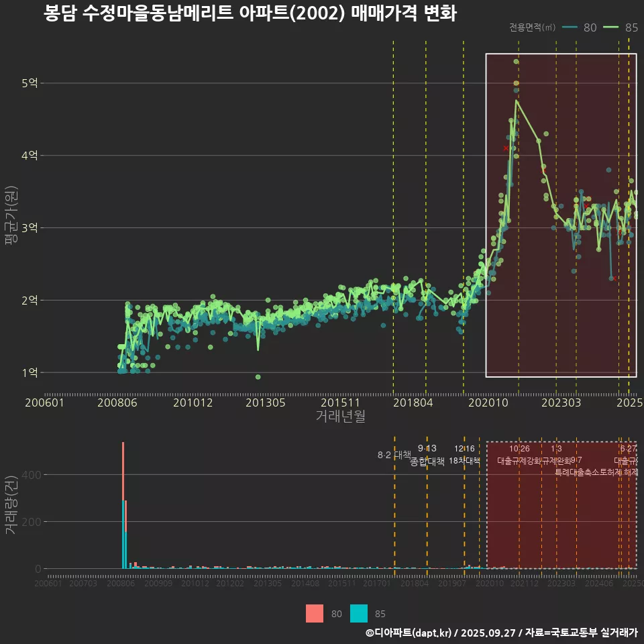644x644 pixels.
Task: Click the 10.26 대출규제강화 annotation
Action: click(x=519, y=455)
